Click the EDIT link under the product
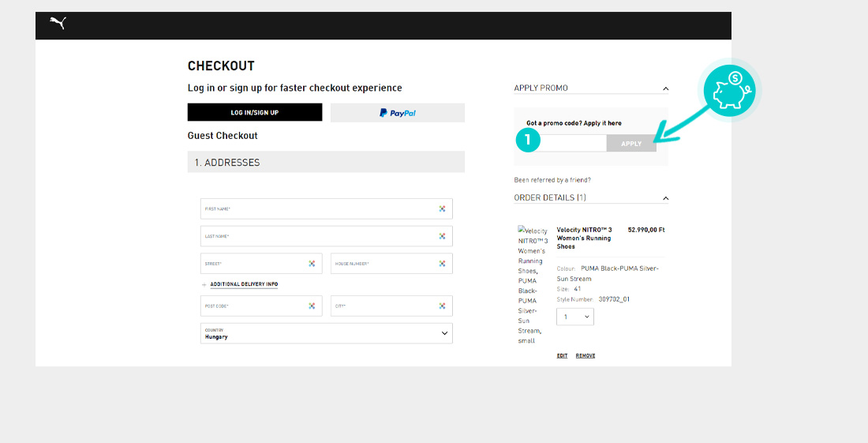 (562, 355)
